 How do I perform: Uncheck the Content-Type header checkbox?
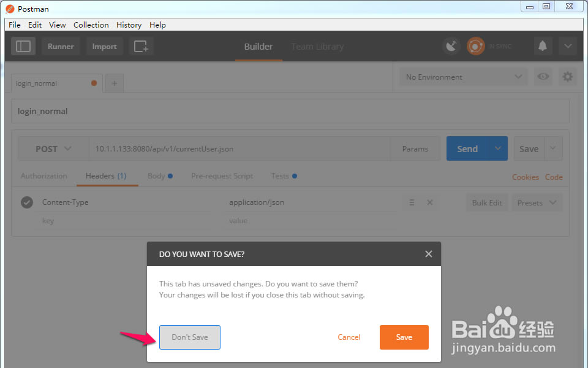[26, 202]
